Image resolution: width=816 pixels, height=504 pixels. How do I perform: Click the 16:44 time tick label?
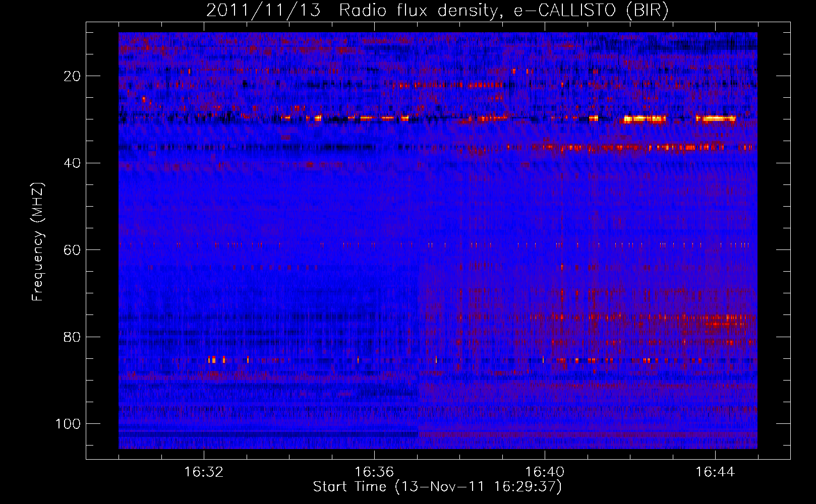[x=715, y=472]
